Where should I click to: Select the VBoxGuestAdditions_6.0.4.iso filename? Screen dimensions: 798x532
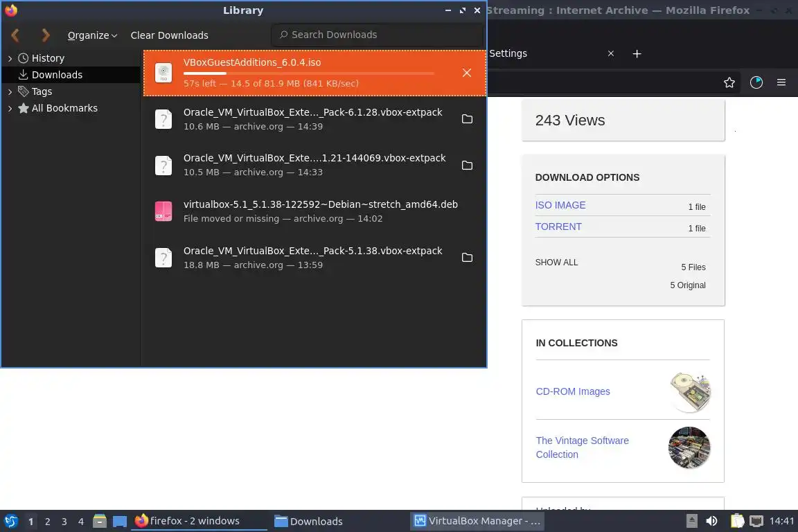point(252,62)
